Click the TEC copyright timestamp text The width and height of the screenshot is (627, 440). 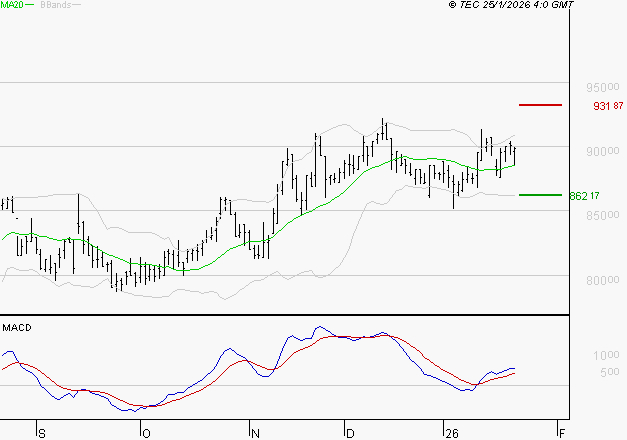(511, 5)
